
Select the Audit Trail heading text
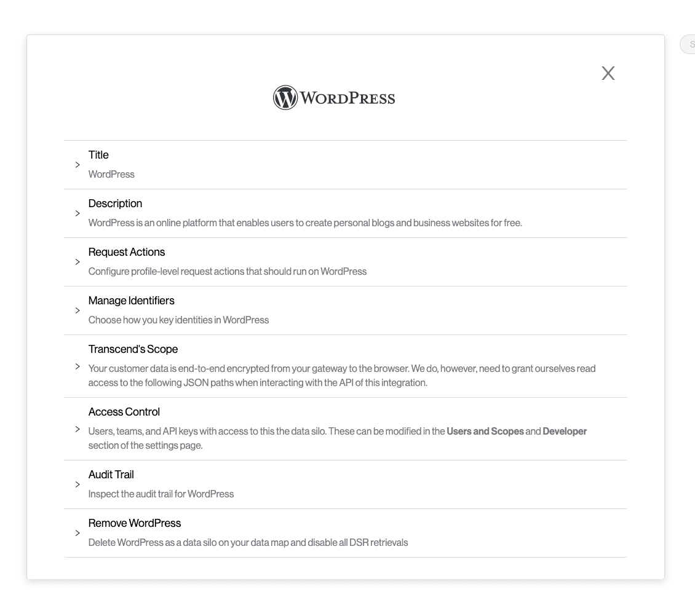point(111,475)
